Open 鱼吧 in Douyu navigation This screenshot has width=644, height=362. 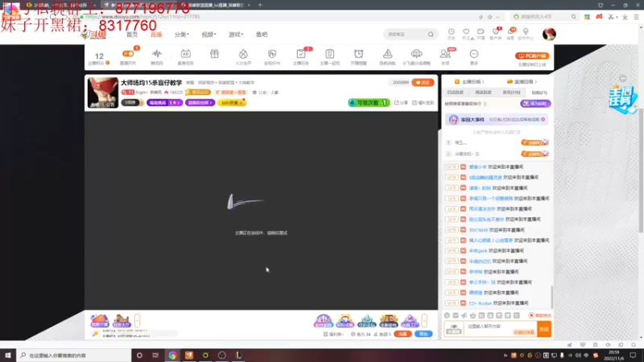click(262, 35)
